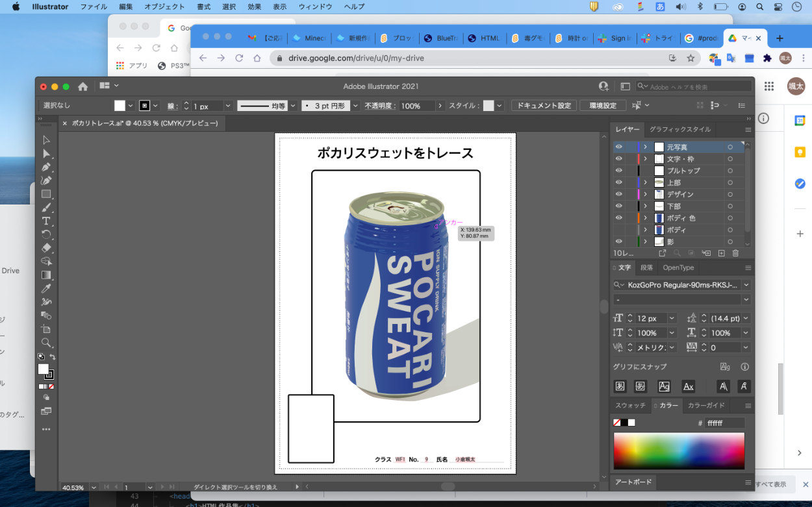Show the hidden ボディ layer
The height and width of the screenshot is (507, 812).
(618, 230)
